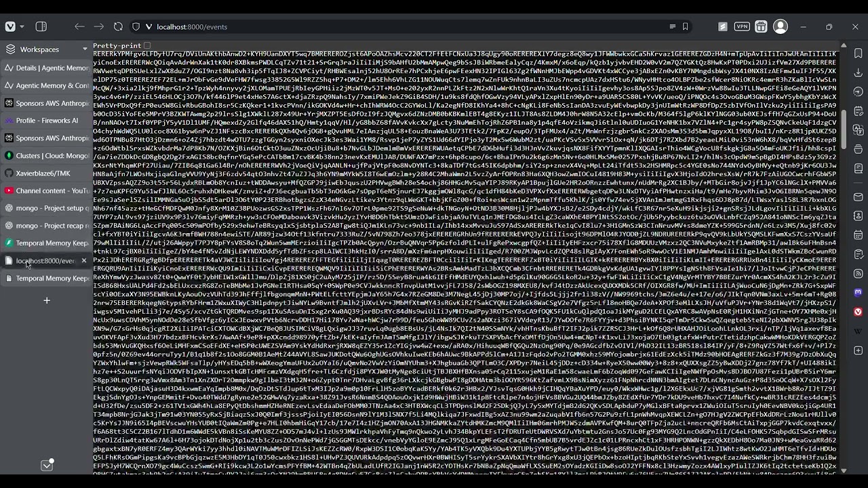Switch to the Profile - Fireworks AI tab
Screen dimensions: 868x488
click(46, 121)
